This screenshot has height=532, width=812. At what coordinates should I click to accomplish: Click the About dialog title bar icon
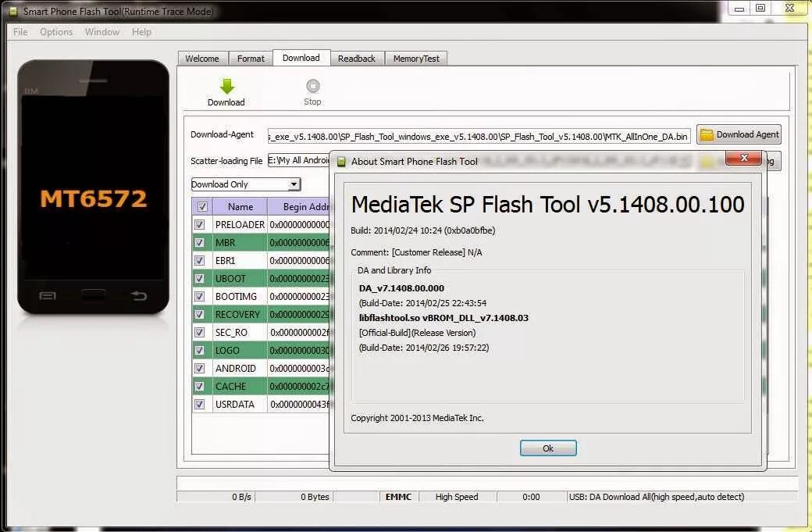point(341,162)
